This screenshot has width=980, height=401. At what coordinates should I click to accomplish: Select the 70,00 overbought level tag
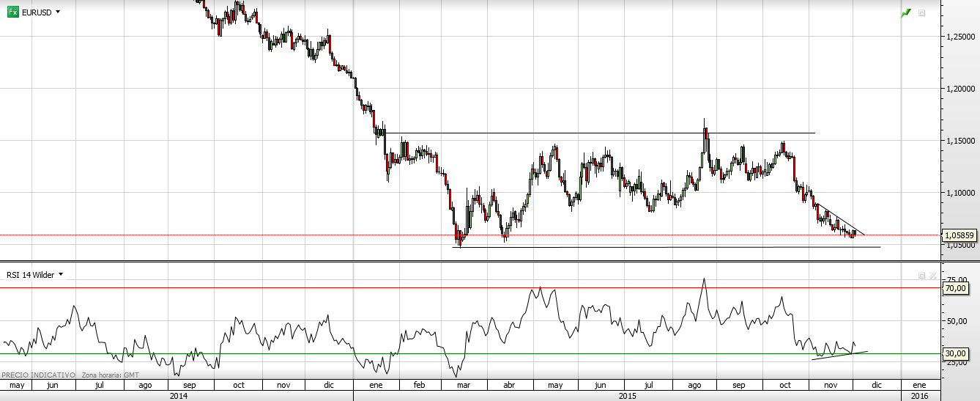956,288
